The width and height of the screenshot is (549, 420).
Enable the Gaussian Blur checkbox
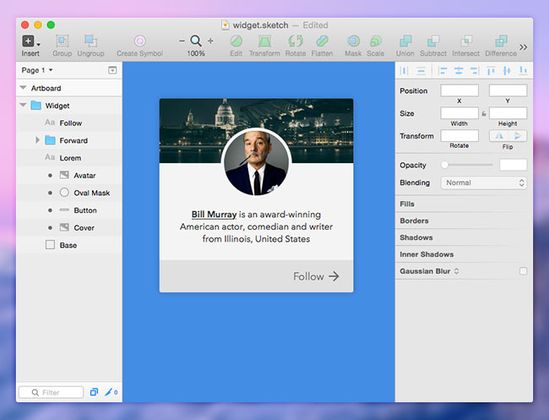pyautogui.click(x=523, y=271)
